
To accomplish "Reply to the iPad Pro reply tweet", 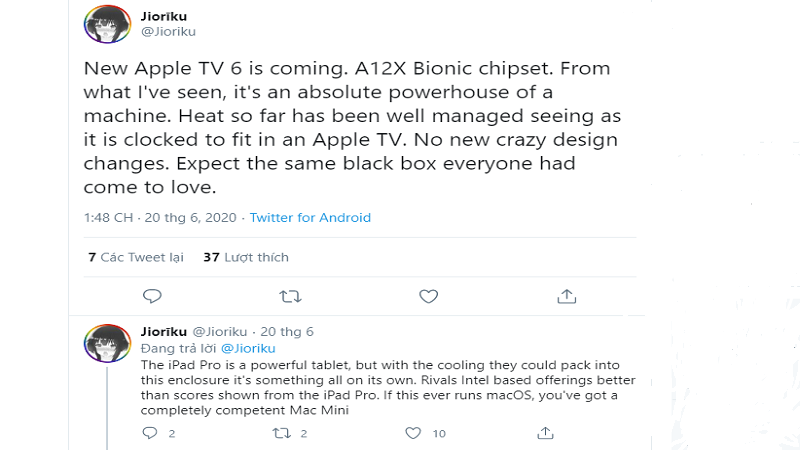I will (x=151, y=433).
